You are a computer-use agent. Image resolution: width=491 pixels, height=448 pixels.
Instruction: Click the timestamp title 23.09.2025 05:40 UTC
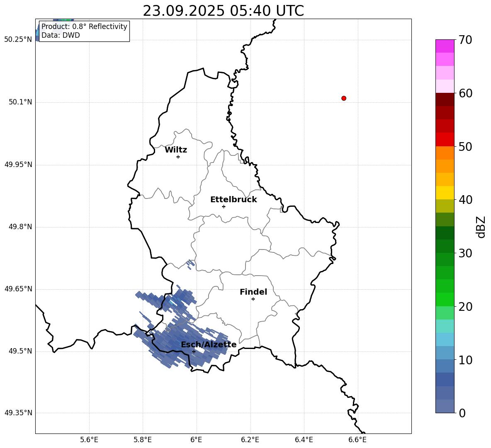pos(223,11)
